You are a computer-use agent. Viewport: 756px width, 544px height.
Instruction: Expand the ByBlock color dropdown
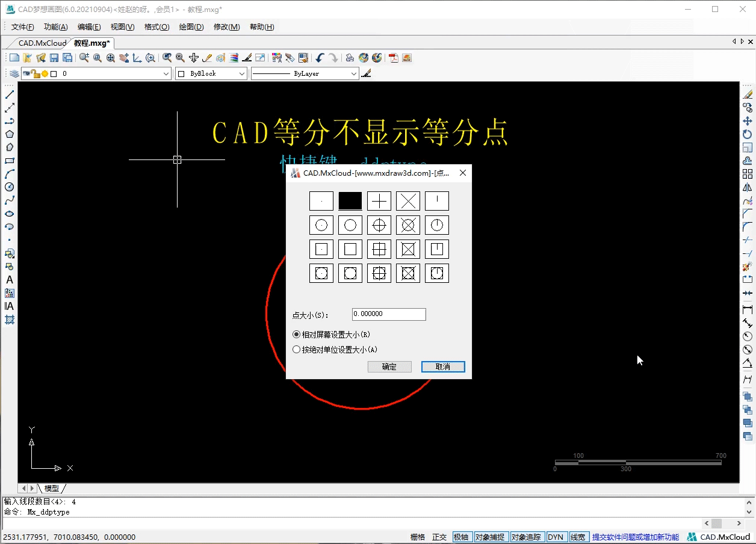(243, 73)
